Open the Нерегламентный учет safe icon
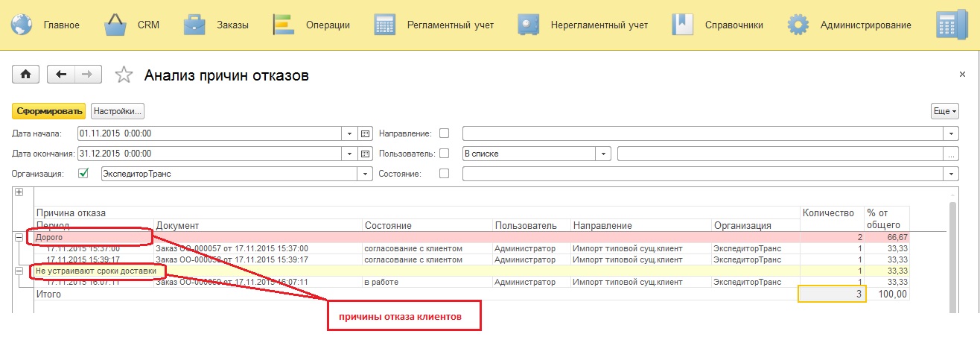 tap(528, 25)
